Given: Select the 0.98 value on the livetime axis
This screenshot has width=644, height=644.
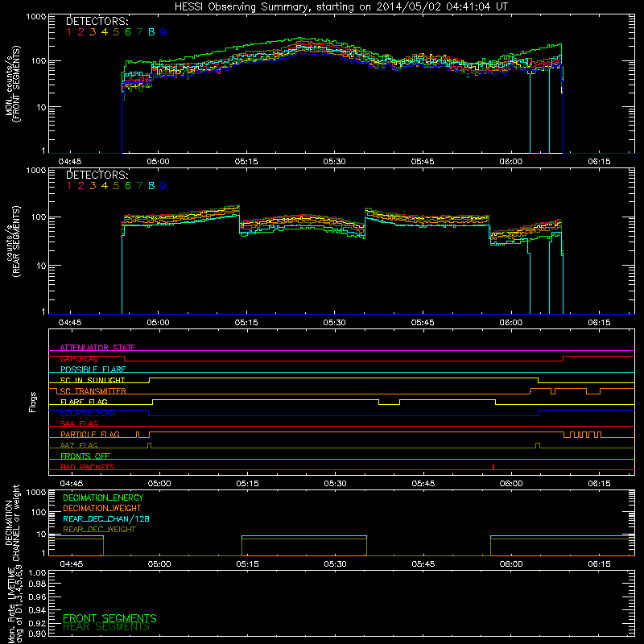Looking at the screenshot, I should [37, 584].
